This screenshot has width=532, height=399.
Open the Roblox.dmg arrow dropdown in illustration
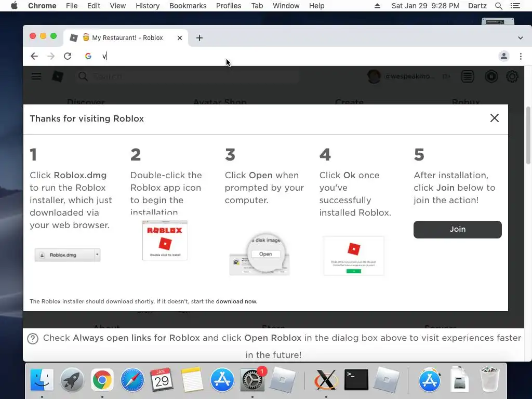(x=97, y=254)
